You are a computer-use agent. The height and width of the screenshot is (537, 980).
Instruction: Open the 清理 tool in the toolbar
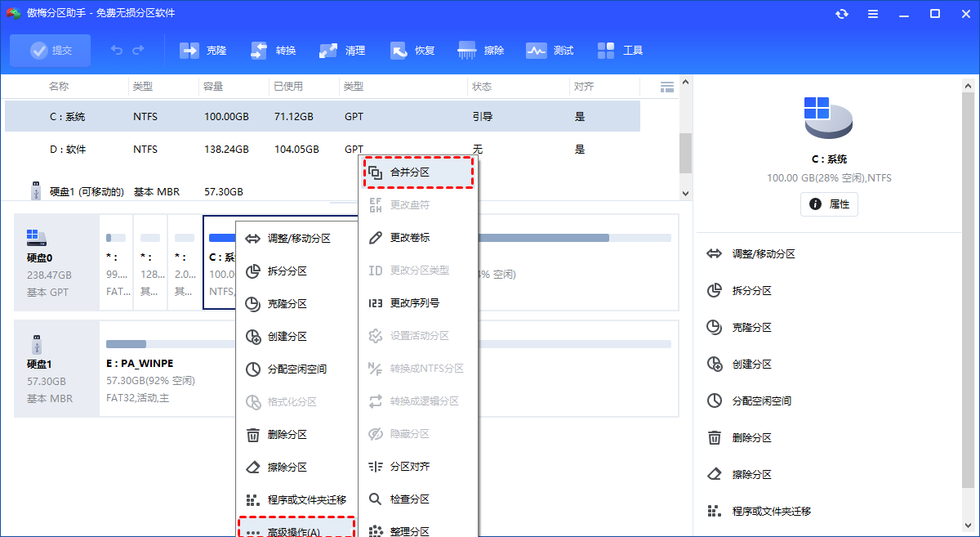(342, 50)
